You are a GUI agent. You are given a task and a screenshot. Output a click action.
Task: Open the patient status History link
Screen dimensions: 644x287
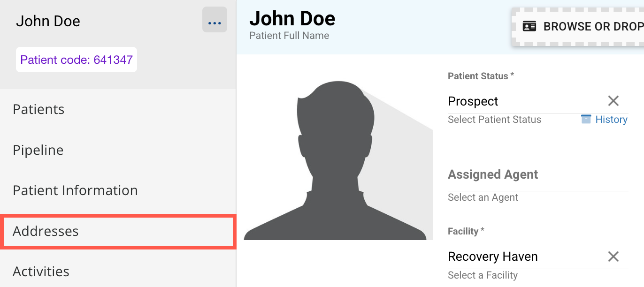pyautogui.click(x=611, y=120)
